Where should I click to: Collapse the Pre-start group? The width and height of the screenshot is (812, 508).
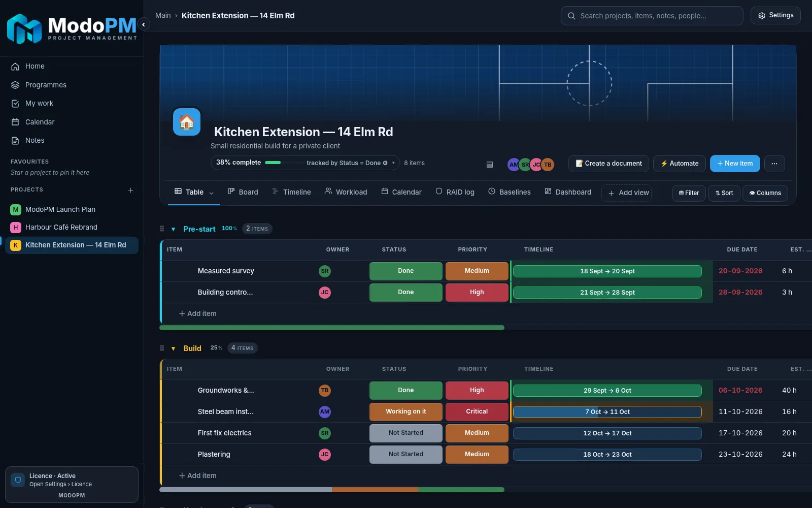(174, 229)
